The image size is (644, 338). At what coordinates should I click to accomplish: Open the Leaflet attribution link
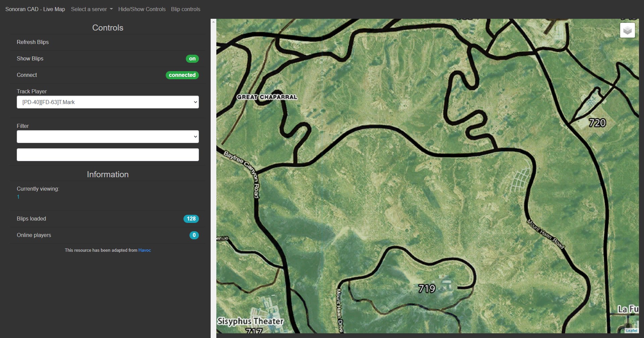[631, 331]
